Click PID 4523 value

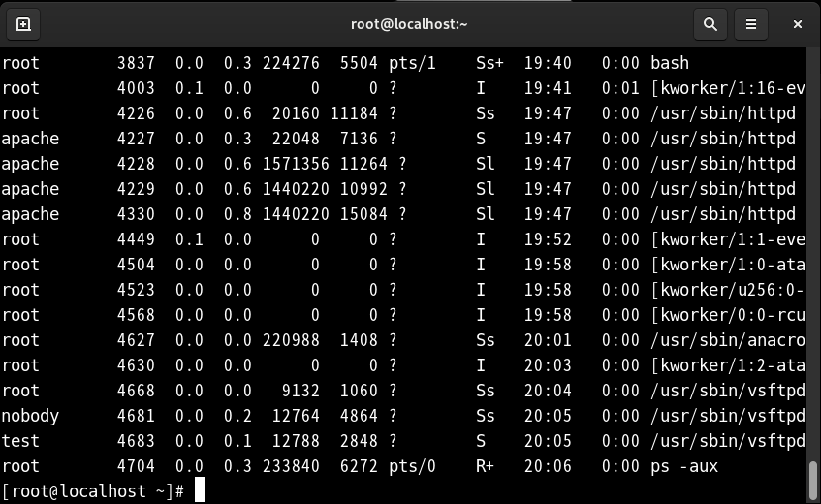point(136,290)
